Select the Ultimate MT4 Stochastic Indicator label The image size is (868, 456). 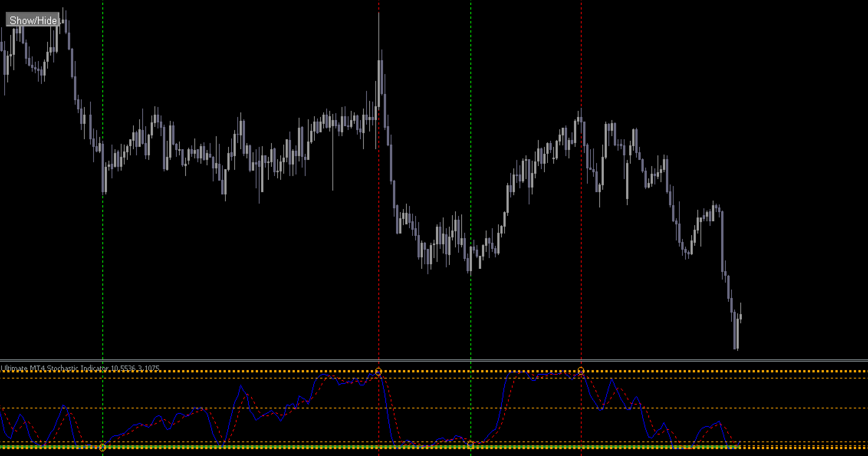click(x=80, y=368)
